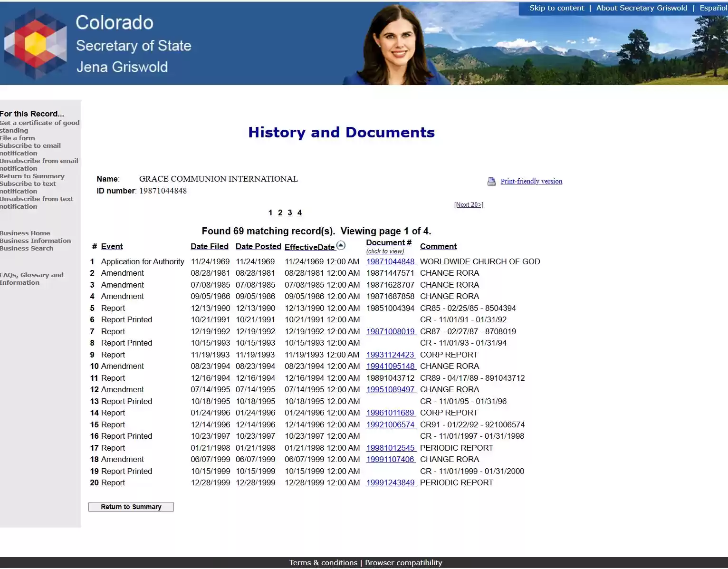Click the Colorado Secretary of State logo
The height and width of the screenshot is (569, 728).
tap(36, 44)
